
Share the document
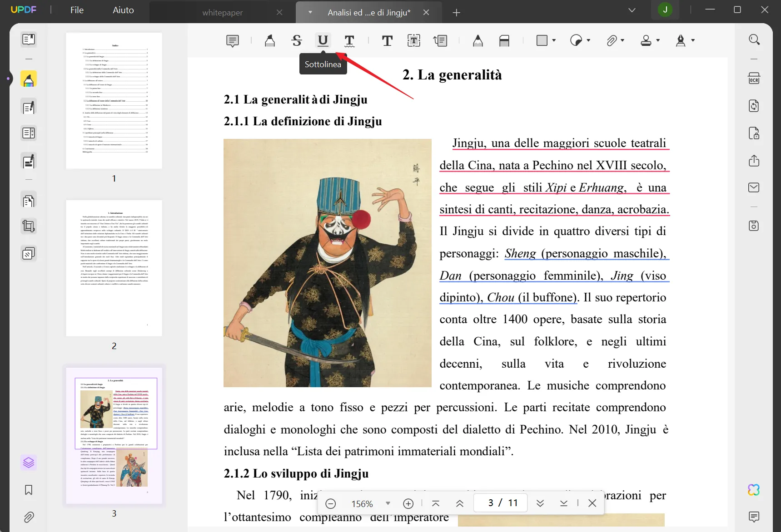click(x=754, y=161)
